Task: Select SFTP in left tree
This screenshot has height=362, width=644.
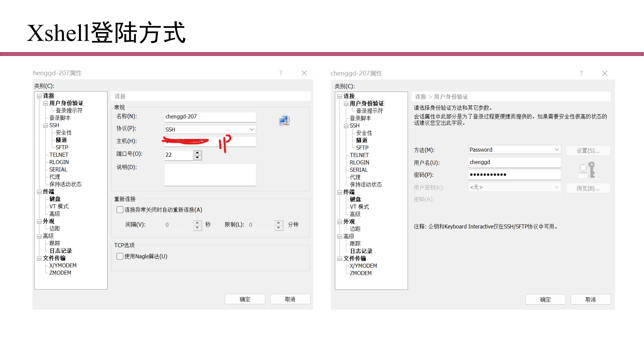Action: pos(62,147)
